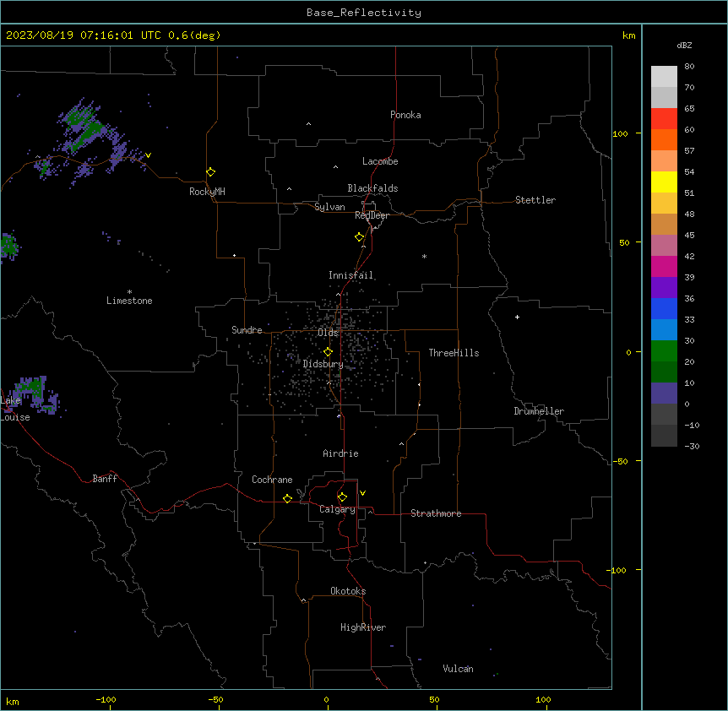
Task: Click the RedDeer city label
Action: click(x=372, y=215)
